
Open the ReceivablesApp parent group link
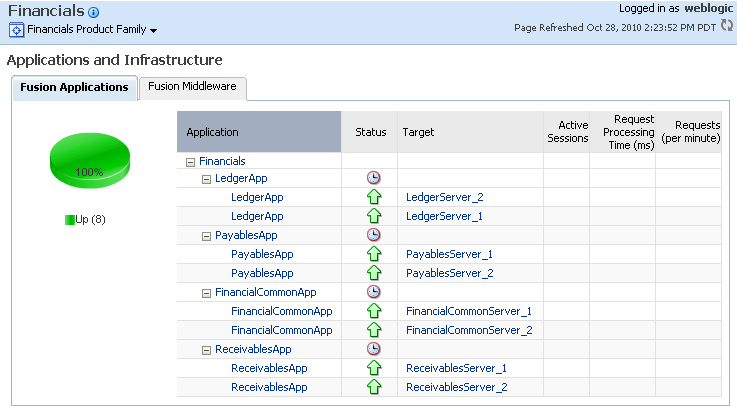click(x=253, y=349)
